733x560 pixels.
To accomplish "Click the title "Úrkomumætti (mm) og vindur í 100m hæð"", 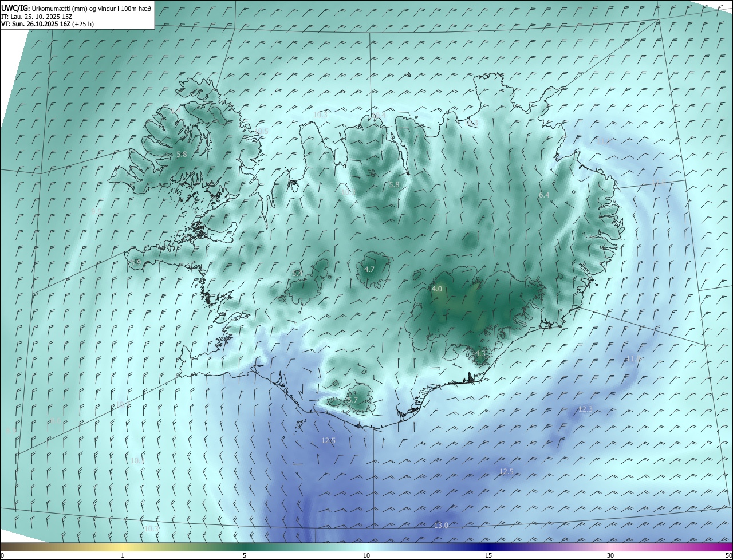I will pos(92,8).
